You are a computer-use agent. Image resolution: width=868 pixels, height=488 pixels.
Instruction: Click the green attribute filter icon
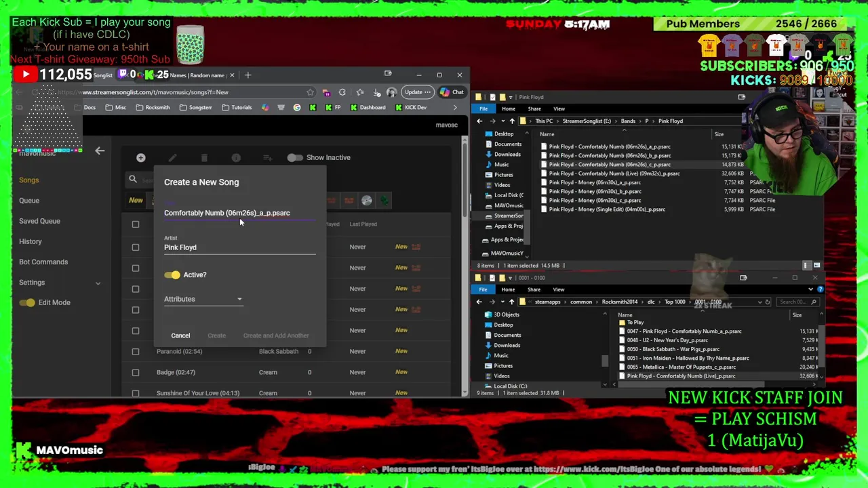384,200
